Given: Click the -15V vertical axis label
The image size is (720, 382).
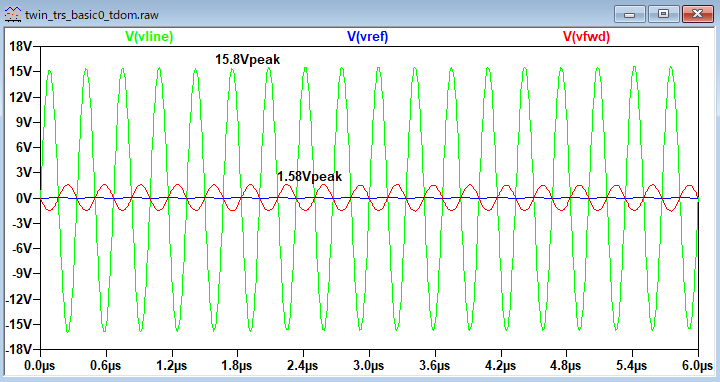Looking at the screenshot, I should 18,324.
